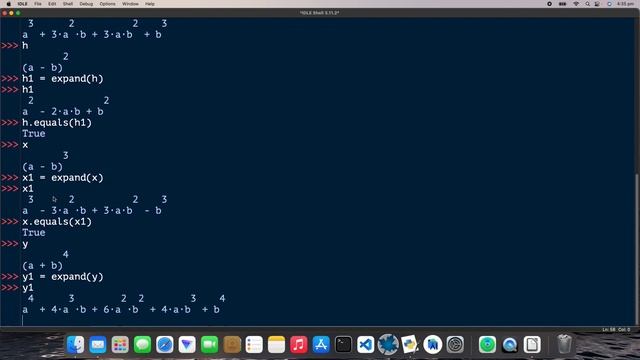
Task: Click the 'x1 = expand(x)' line
Action: pyautogui.click(x=63, y=178)
